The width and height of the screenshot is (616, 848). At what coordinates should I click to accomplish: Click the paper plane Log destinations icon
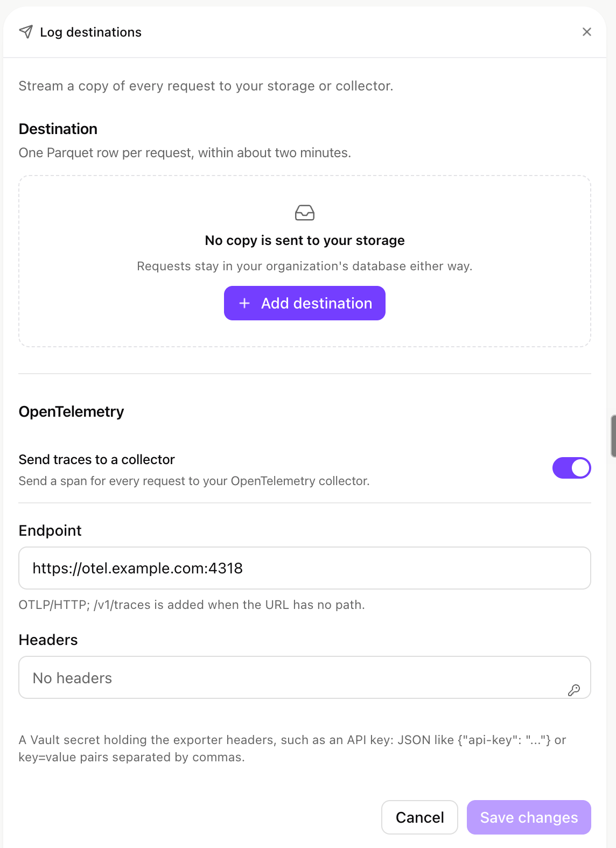[x=26, y=32]
